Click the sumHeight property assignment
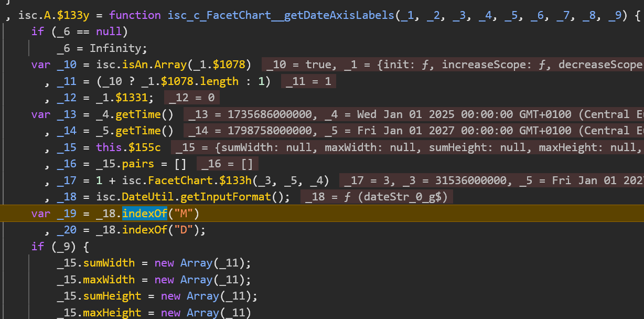644x319 pixels. (x=109, y=296)
